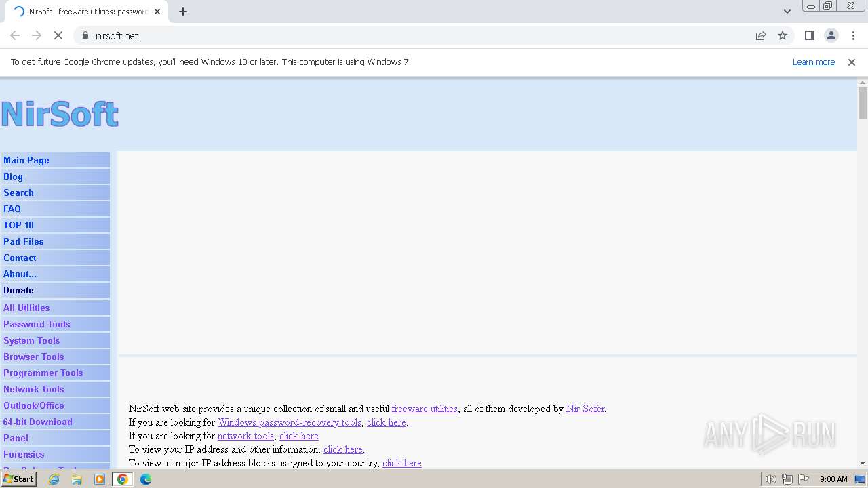Click the scrollbar up arrow

[863, 82]
